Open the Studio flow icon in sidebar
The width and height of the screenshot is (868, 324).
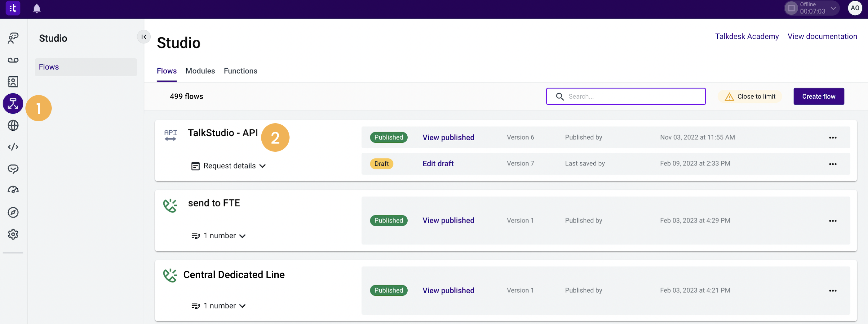point(13,104)
